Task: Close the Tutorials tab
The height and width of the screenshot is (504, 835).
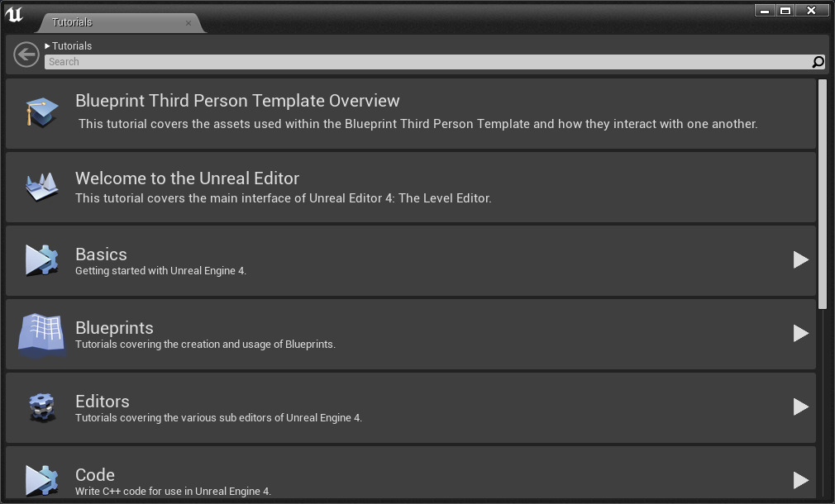Action: pos(188,23)
